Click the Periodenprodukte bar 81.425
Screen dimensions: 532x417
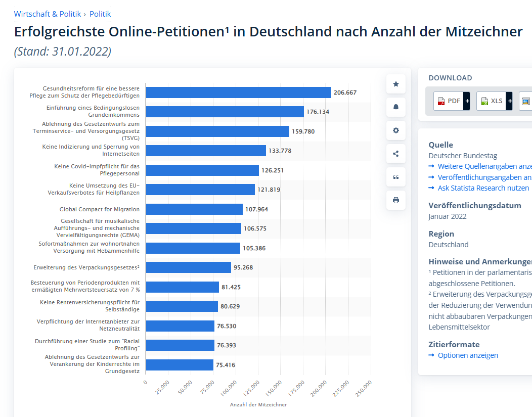tap(183, 287)
